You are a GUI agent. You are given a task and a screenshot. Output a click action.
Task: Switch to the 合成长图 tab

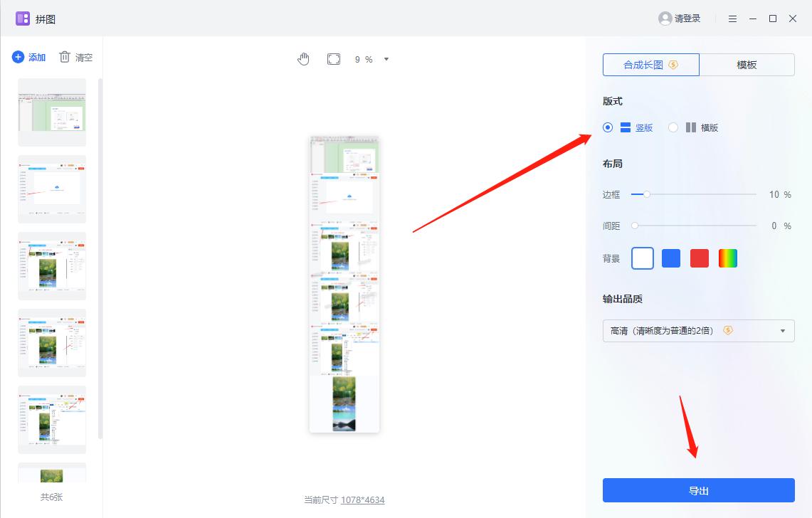coord(650,65)
